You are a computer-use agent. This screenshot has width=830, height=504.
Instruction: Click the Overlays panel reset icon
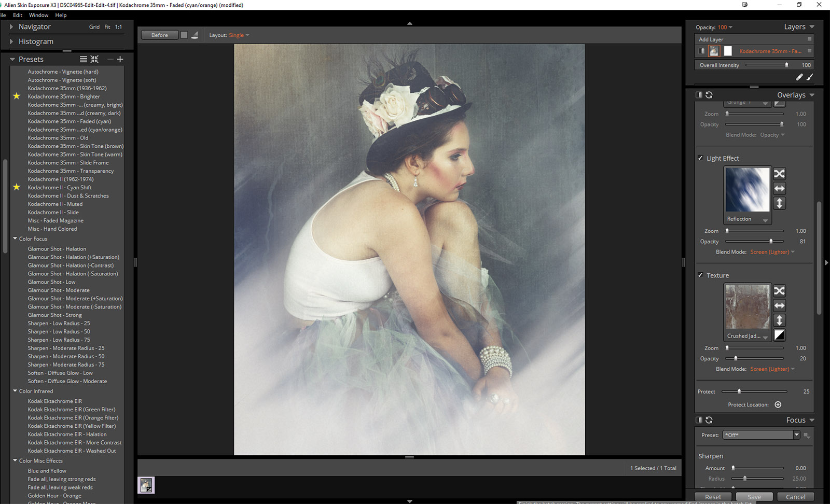709,95
